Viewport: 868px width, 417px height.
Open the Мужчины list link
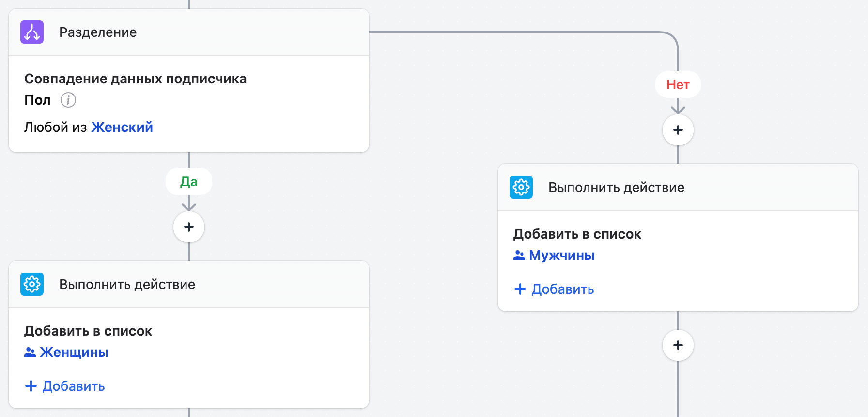click(562, 255)
